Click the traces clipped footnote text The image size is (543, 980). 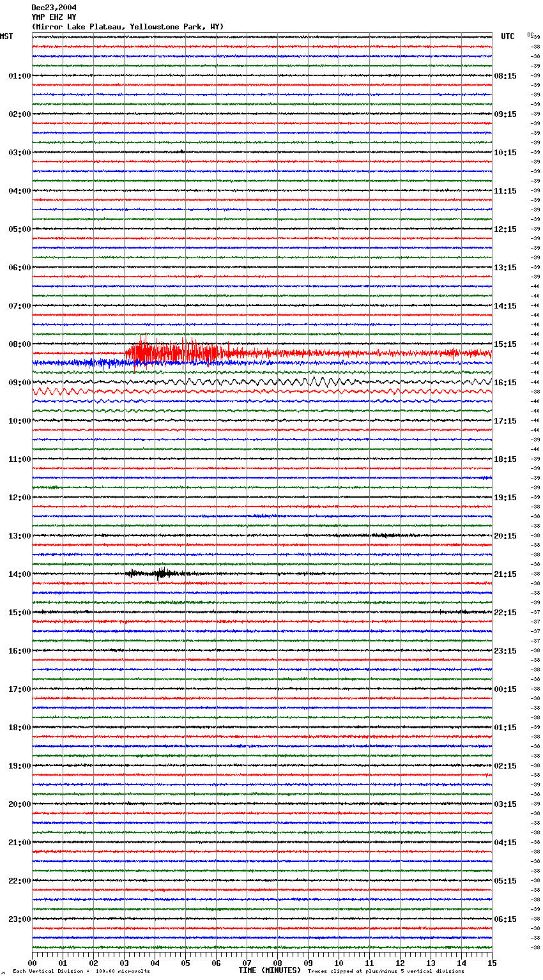coord(386,971)
